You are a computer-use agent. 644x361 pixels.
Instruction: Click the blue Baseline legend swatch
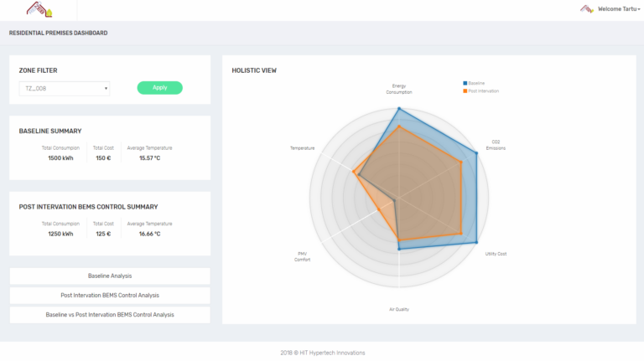click(x=465, y=83)
